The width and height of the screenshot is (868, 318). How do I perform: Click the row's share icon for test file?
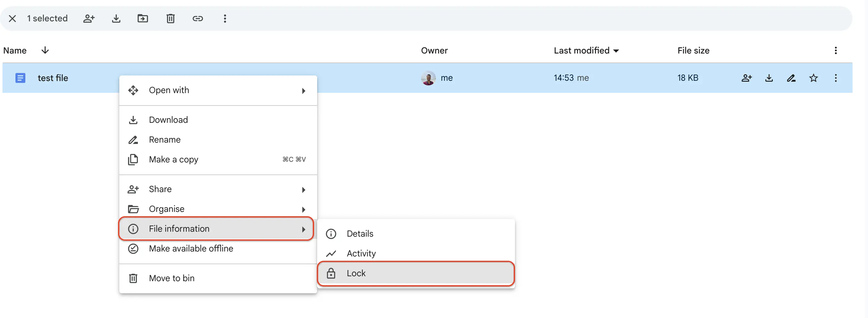pyautogui.click(x=747, y=78)
